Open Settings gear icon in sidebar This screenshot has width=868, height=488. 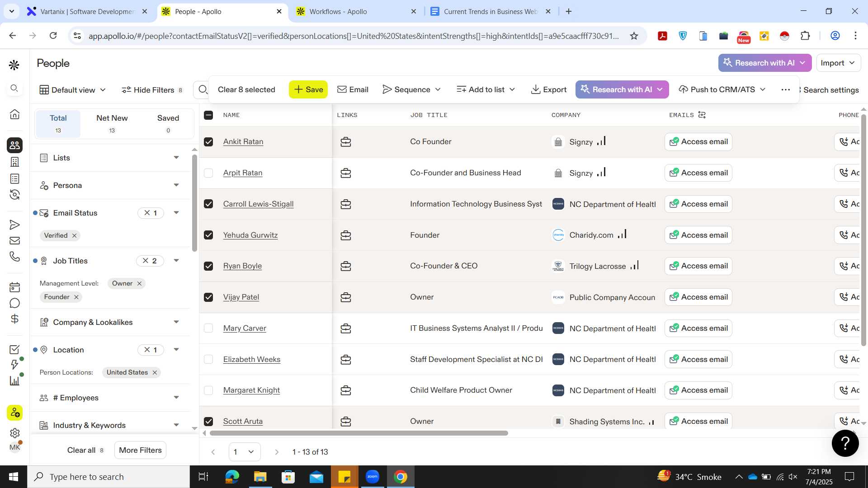tap(14, 433)
